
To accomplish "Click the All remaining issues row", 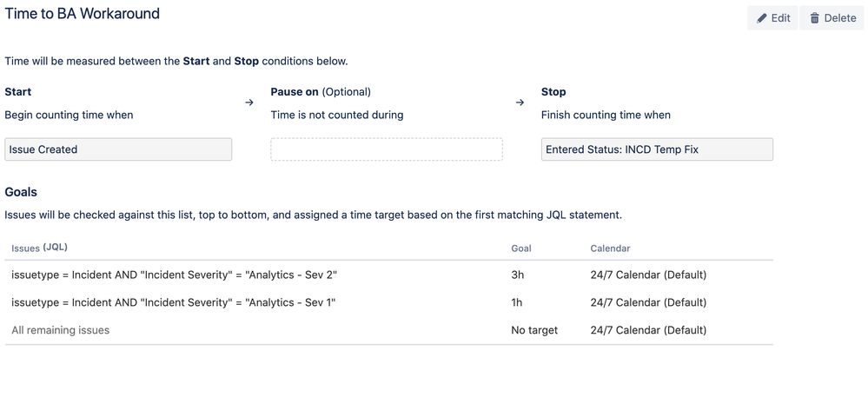I will (389, 330).
